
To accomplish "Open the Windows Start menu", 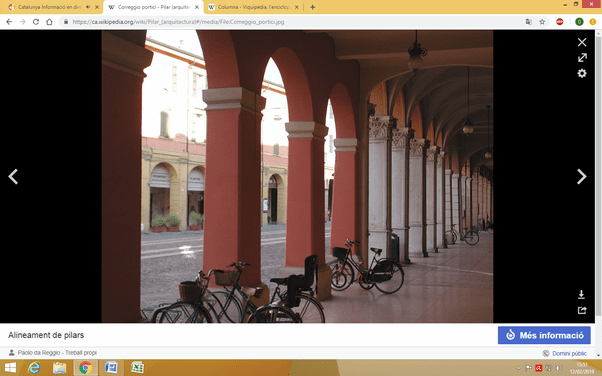I will tap(10, 368).
